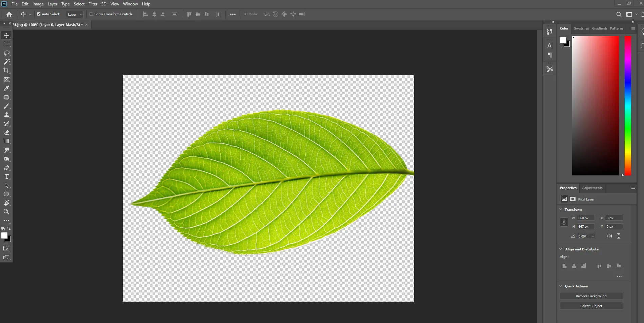The width and height of the screenshot is (644, 323).
Task: Click the Select Subject button
Action: click(591, 306)
